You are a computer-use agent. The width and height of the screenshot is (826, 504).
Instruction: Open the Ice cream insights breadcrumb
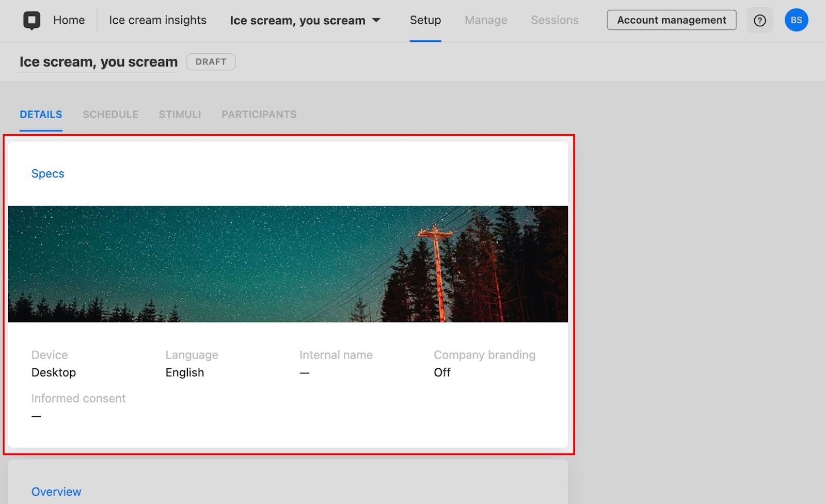[157, 20]
